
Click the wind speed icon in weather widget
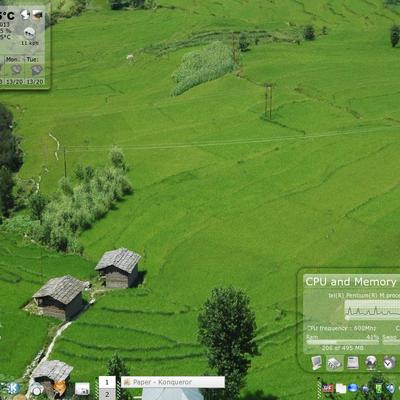click(x=29, y=33)
